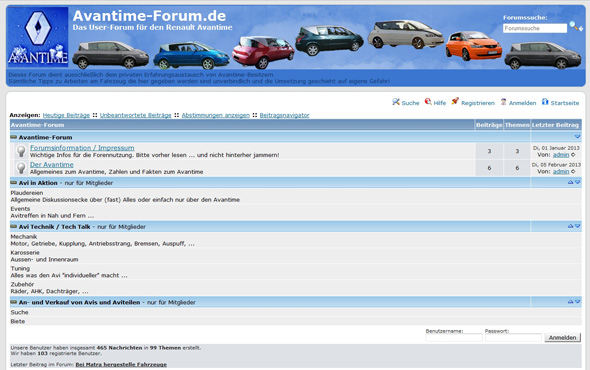
Task: Open Suche from the top menu
Action: [410, 103]
